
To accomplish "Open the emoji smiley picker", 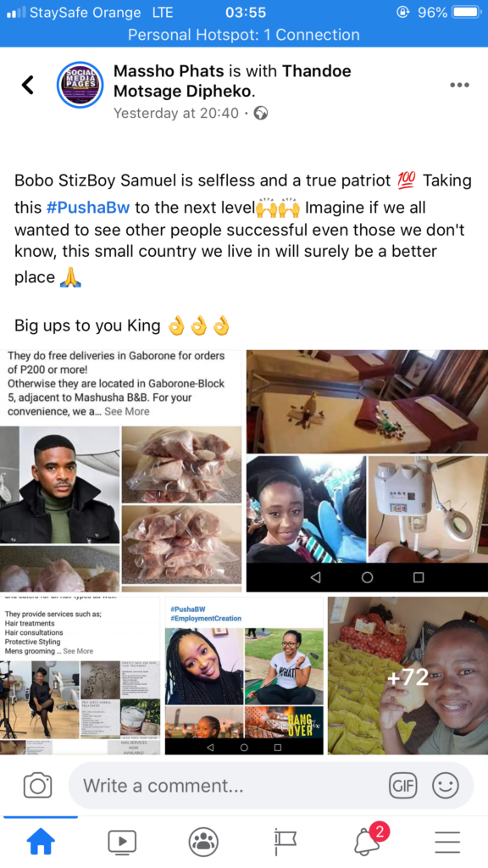I will coord(446,786).
